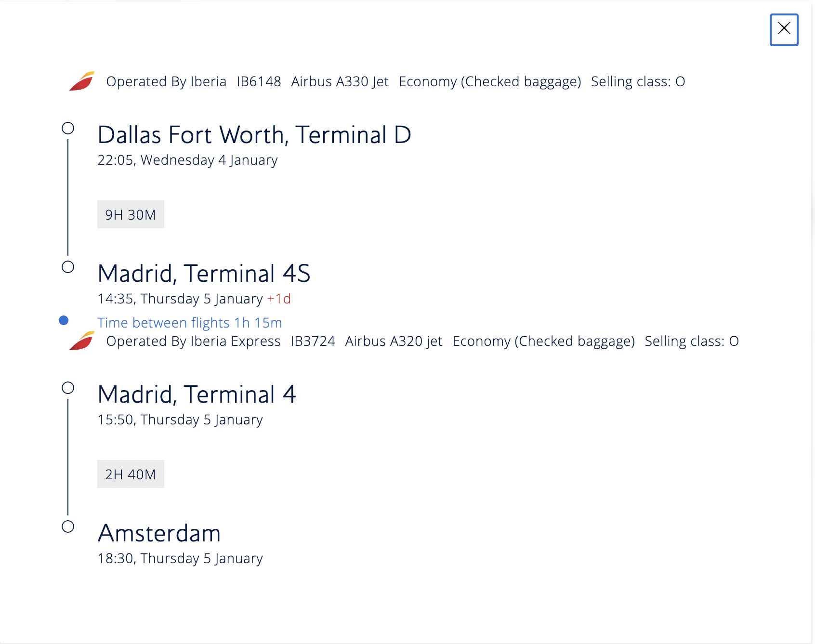Screen dimensions: 815x644
Task: Select the Dallas Fort Worth departure circle marker
Action: (68, 128)
